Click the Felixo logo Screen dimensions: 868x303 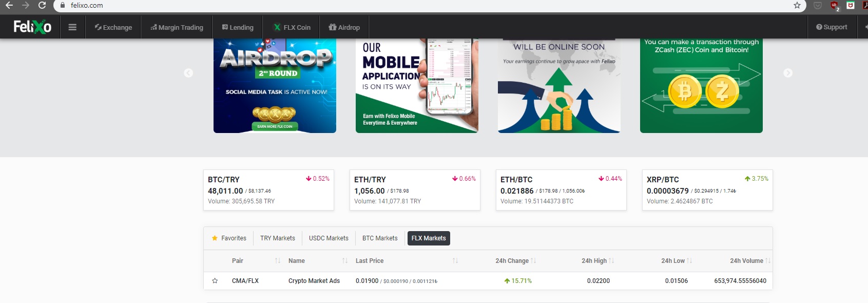pos(32,27)
